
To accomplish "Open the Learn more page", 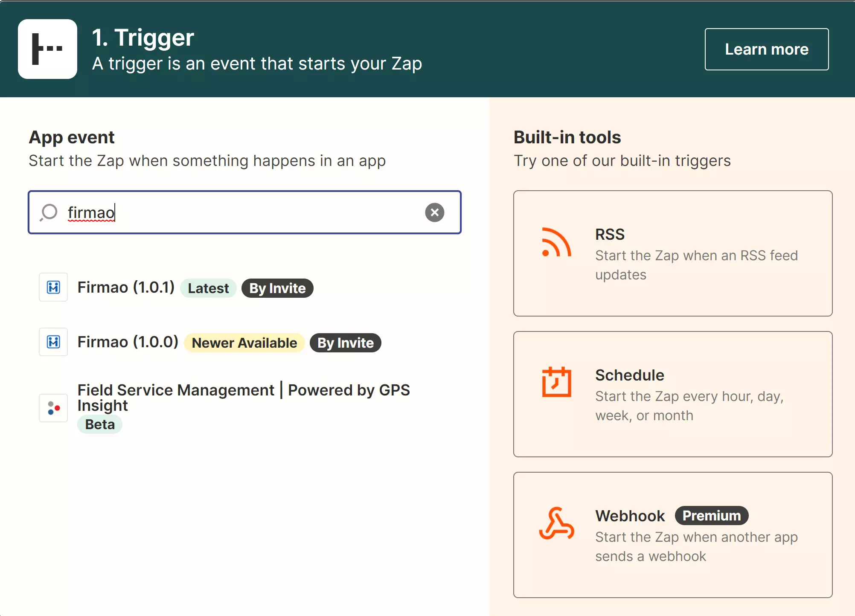I will coord(766,49).
